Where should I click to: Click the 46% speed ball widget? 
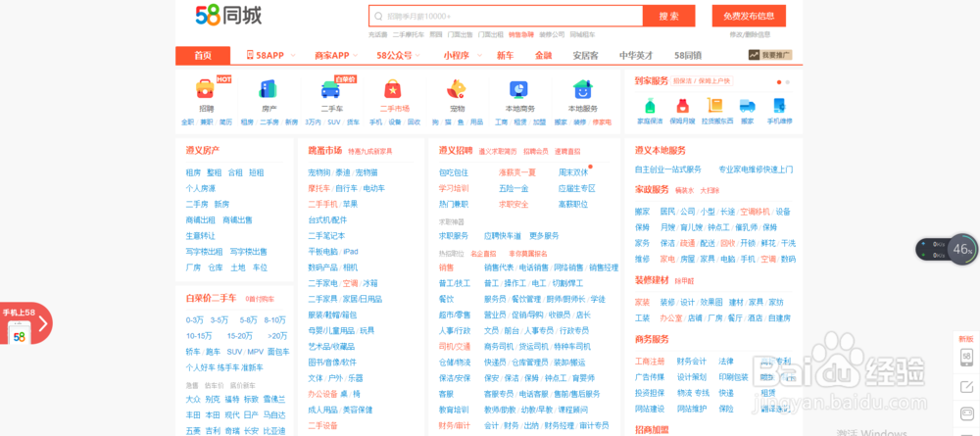tap(960, 249)
